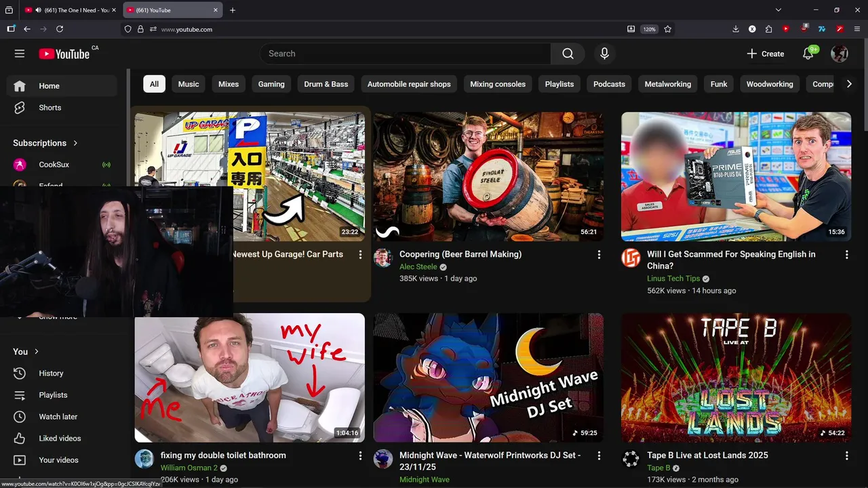Viewport: 868px width, 488px height.
Task: Open the Firefox application menu
Action: coord(857,29)
